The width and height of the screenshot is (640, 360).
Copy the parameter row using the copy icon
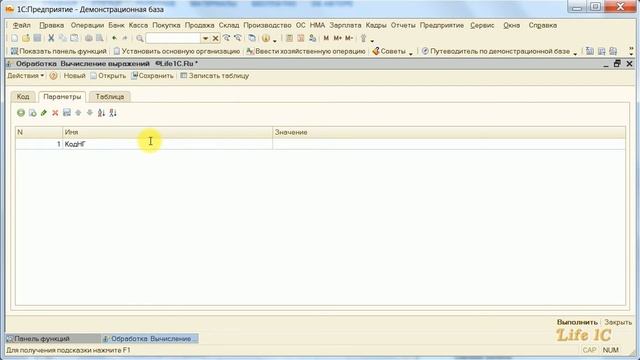[x=33, y=113]
